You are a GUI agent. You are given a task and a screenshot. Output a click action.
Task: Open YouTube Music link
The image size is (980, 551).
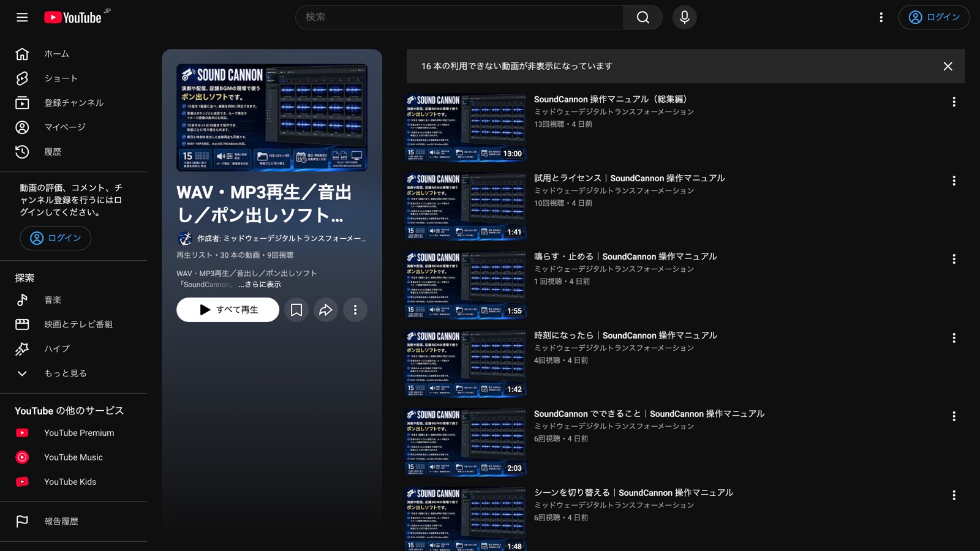(73, 457)
